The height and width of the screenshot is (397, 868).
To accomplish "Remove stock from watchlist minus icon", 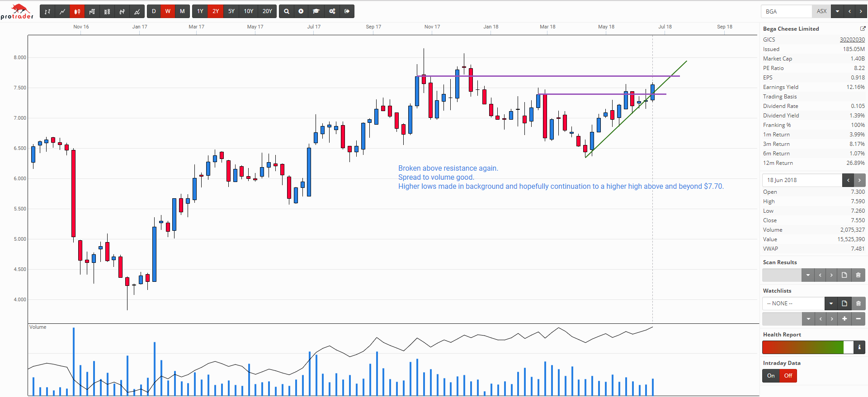I will 858,319.
